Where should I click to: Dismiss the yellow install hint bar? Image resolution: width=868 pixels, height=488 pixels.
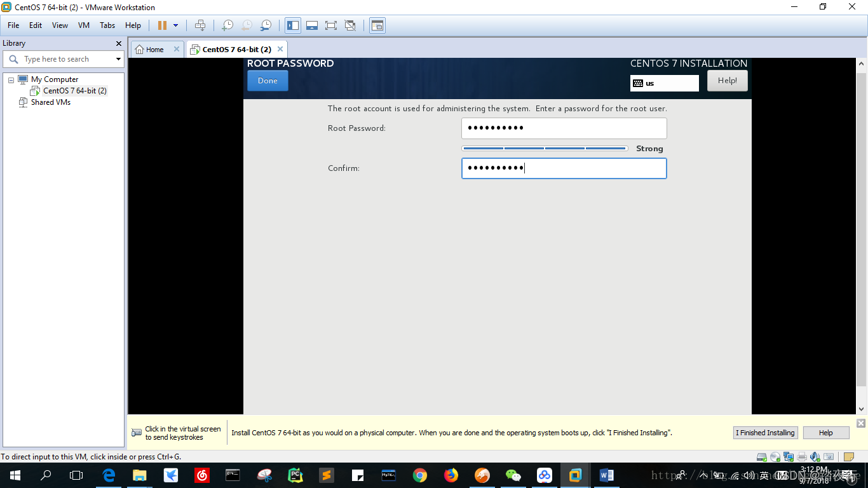[x=861, y=423]
